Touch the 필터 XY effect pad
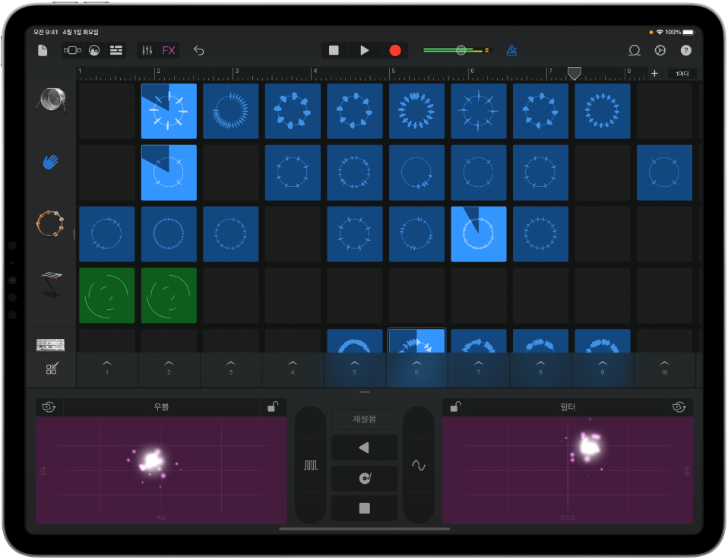The width and height of the screenshot is (728, 560). click(x=568, y=470)
